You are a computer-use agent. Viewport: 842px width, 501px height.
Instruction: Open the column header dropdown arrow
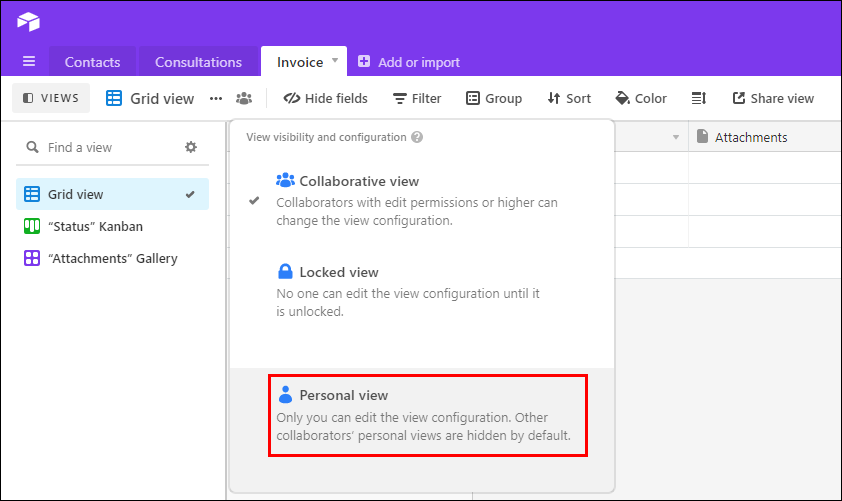pos(676,137)
